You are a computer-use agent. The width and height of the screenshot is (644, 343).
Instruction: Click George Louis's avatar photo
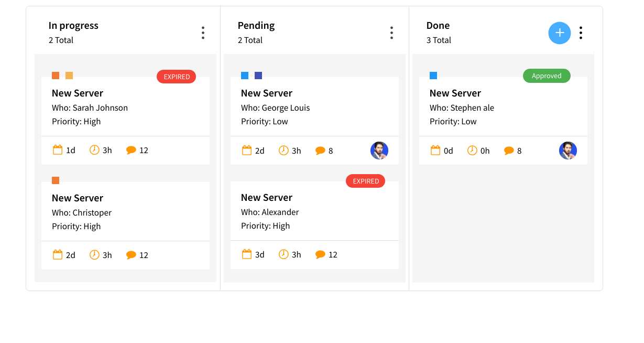(379, 150)
